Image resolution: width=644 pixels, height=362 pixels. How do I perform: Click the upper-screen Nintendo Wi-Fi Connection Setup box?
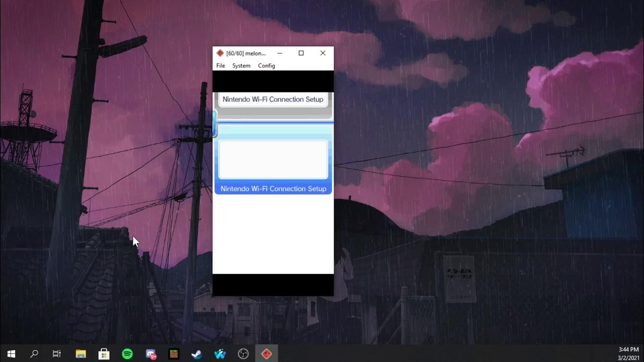click(x=273, y=99)
